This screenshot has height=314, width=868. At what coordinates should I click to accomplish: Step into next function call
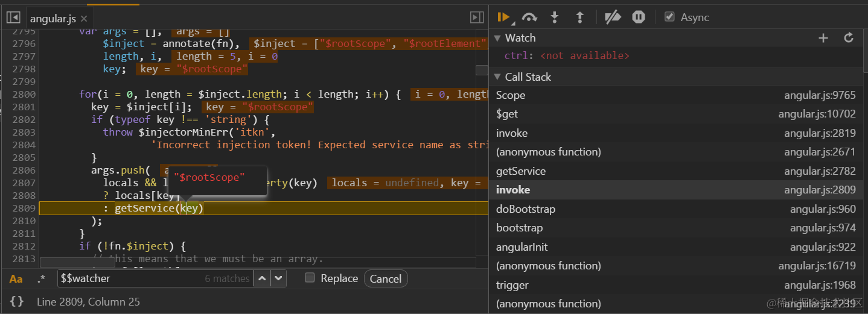(555, 17)
